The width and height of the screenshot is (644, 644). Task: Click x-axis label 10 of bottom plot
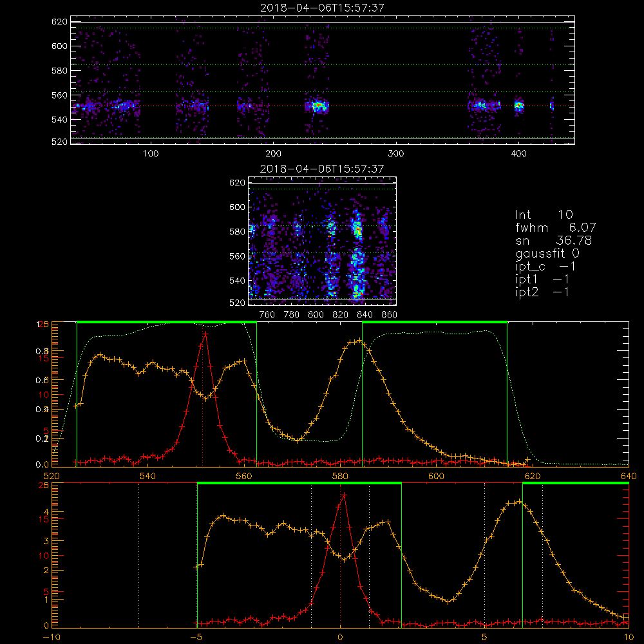(x=629, y=638)
